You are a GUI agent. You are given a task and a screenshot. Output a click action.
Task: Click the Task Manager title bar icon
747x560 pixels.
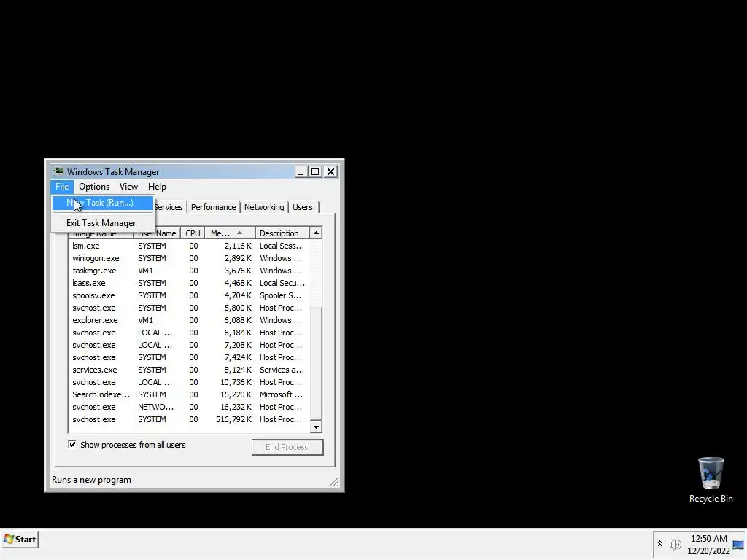[58, 171]
